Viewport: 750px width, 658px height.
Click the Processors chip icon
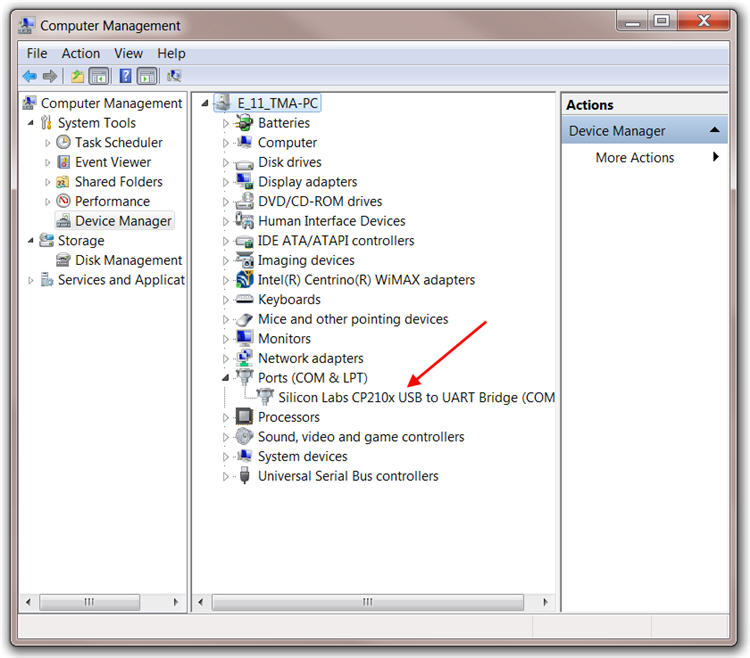tap(244, 417)
